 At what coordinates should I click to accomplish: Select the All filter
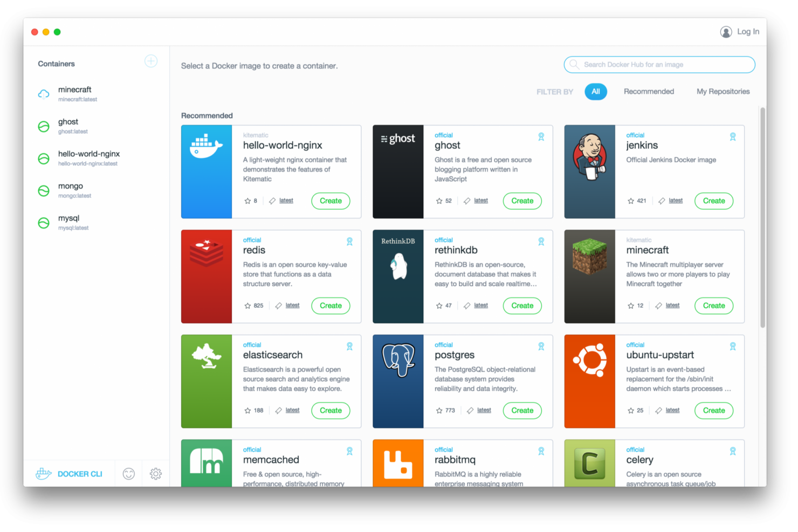coord(595,92)
